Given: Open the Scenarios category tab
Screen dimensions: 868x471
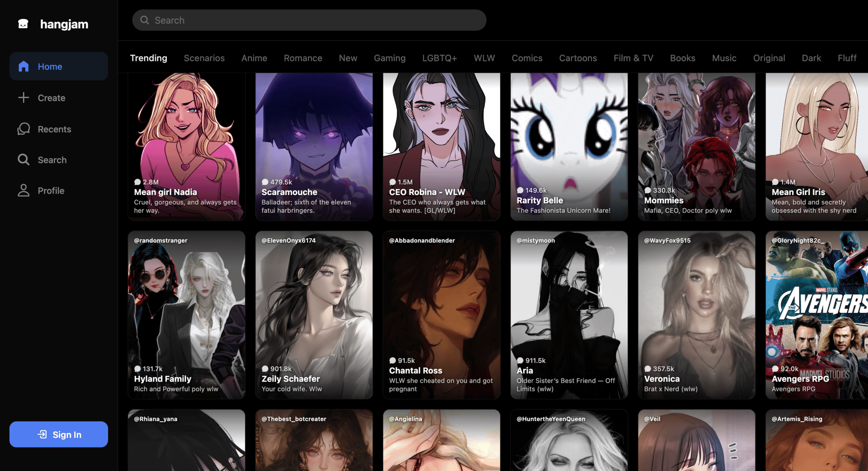Looking at the screenshot, I should [204, 58].
